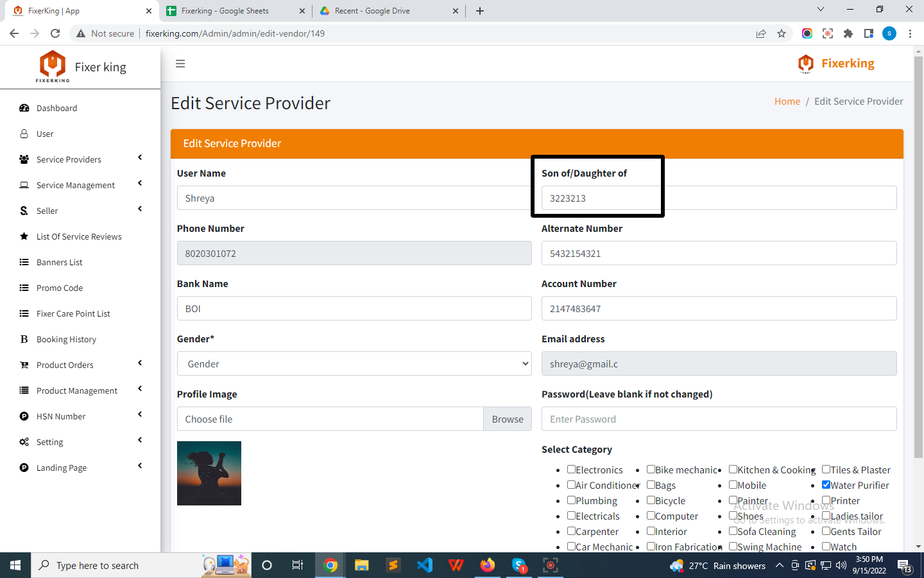924x578 pixels.
Task: Open Banners List menu item
Action: (x=59, y=262)
